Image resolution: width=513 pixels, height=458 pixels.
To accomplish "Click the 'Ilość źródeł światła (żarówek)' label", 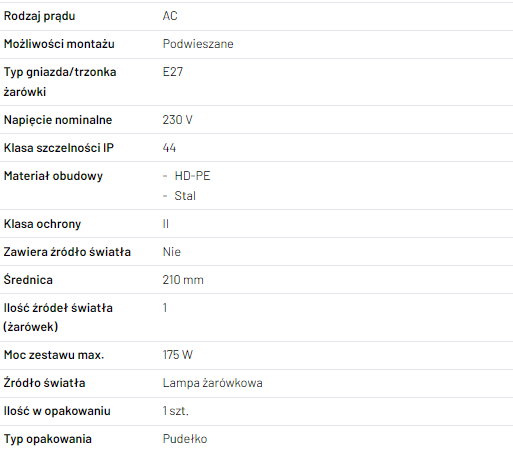I will click(58, 317).
